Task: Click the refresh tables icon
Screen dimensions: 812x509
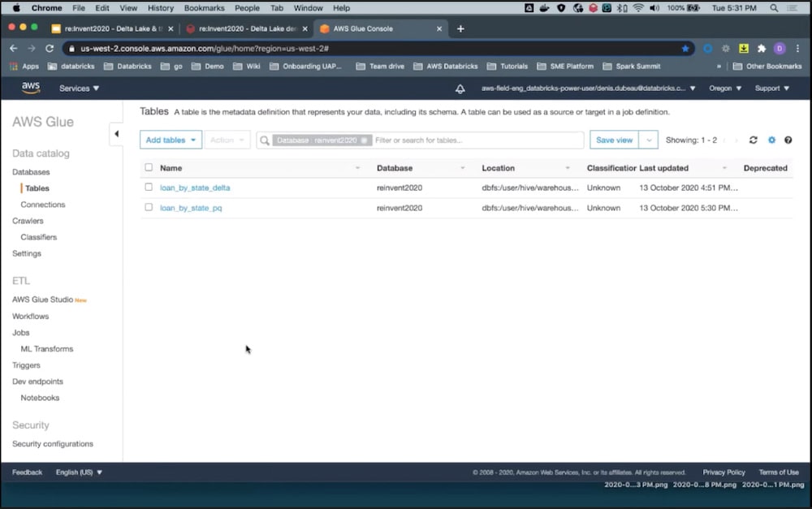Action: pos(753,140)
